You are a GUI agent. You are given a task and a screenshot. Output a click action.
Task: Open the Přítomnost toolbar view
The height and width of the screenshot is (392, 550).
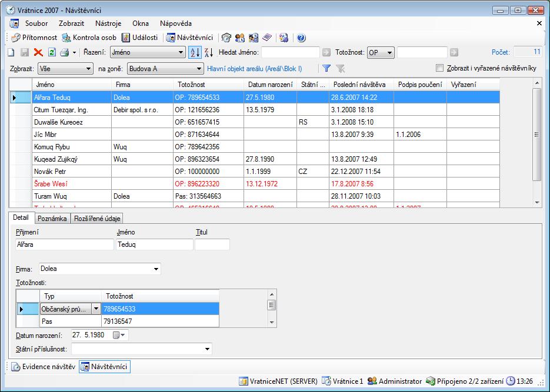click(34, 38)
